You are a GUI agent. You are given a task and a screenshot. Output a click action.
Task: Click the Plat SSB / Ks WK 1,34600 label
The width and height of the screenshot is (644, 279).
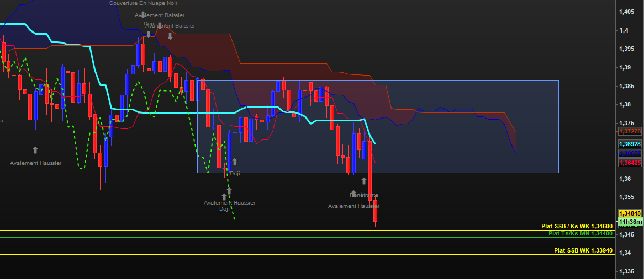tap(577, 226)
